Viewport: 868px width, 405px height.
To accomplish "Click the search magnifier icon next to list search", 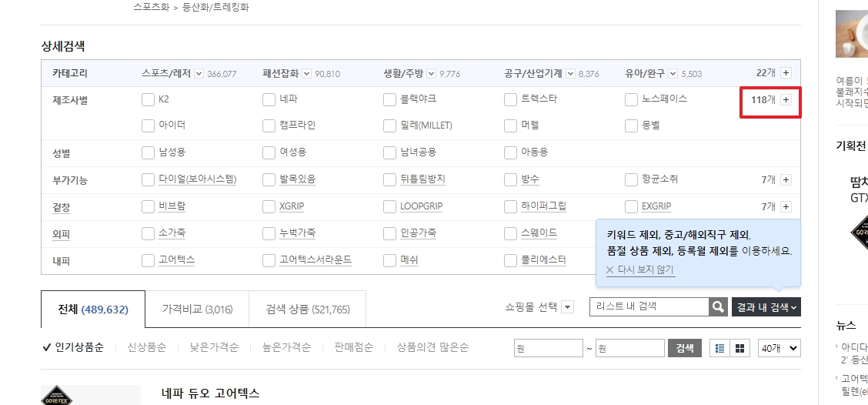I will point(718,306).
